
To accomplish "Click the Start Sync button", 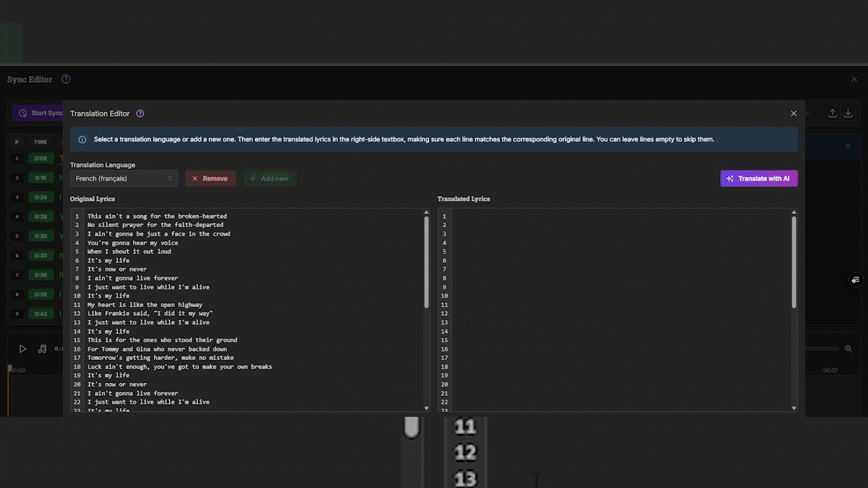I will point(39,113).
